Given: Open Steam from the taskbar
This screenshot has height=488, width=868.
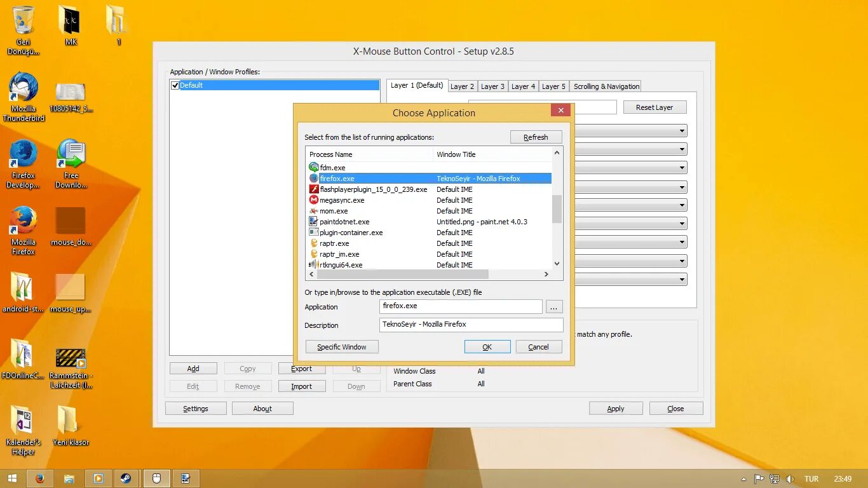Looking at the screenshot, I should tap(126, 478).
